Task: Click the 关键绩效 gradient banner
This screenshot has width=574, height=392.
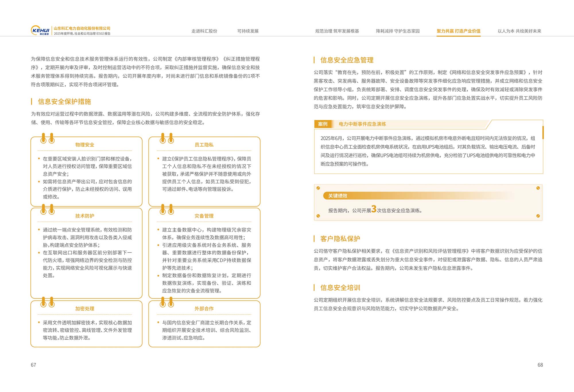Action: point(338,196)
